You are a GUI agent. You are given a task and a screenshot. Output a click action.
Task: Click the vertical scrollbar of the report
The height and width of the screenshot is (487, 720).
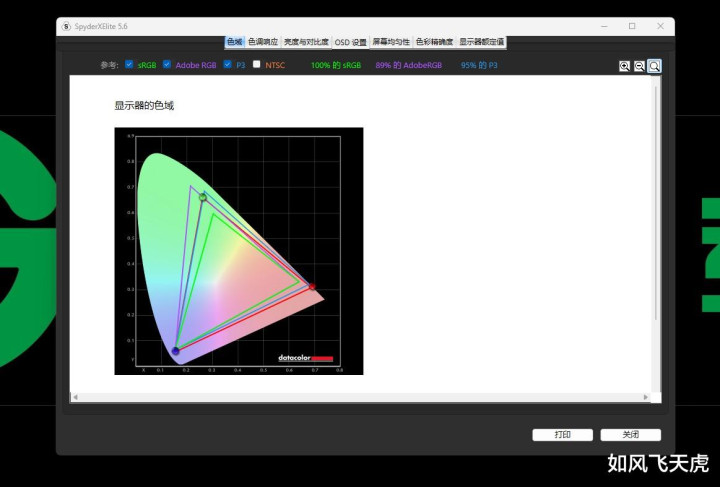(x=656, y=200)
